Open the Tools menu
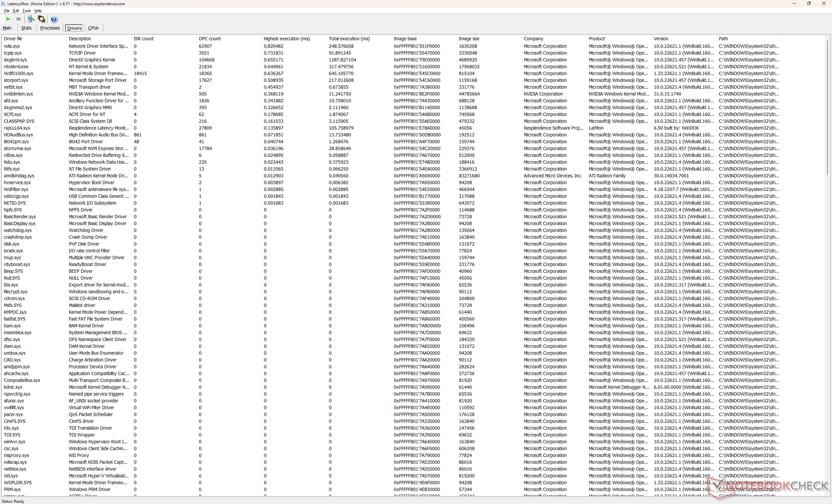Screen dimensions: 832x504 coord(26,11)
